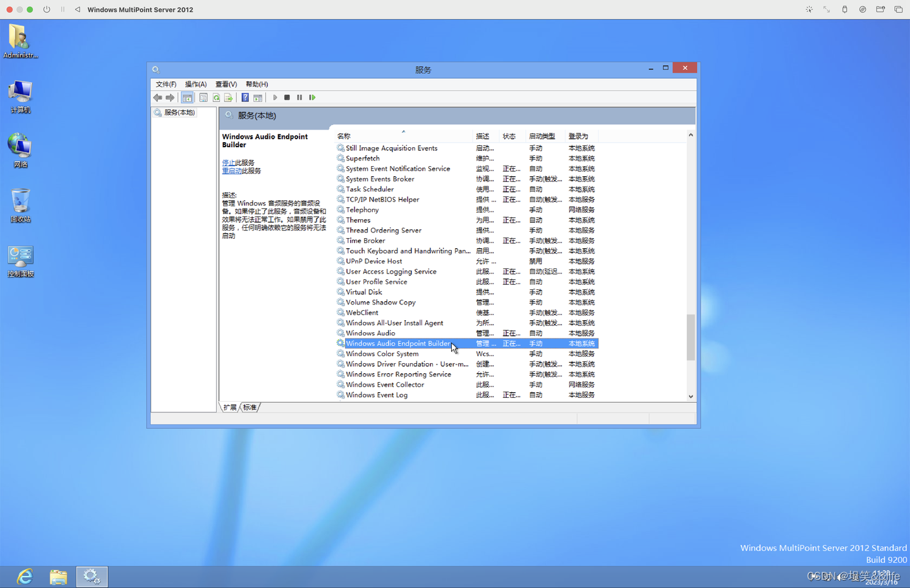This screenshot has height=588, width=910.
Task: Refresh the services list via toolbar icon
Action: [x=216, y=98]
